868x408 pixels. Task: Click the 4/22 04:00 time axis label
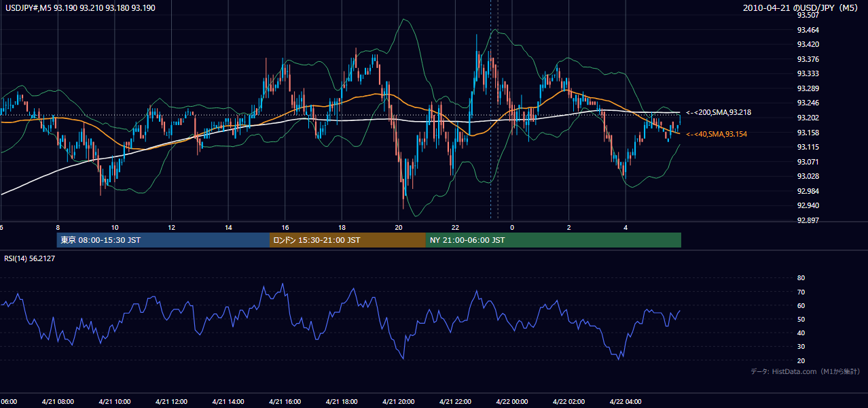(626, 402)
